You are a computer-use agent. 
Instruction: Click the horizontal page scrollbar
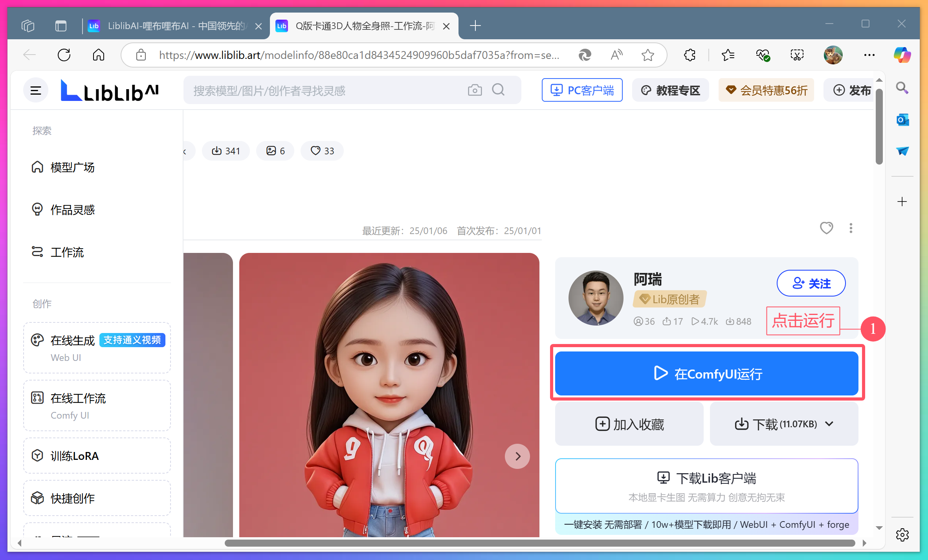[x=539, y=543]
